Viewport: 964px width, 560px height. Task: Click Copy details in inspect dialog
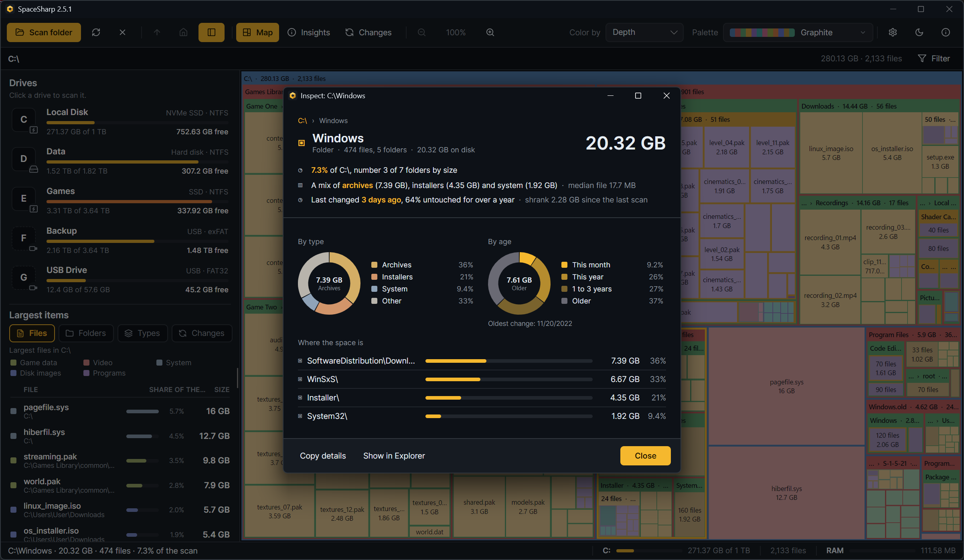pyautogui.click(x=323, y=456)
